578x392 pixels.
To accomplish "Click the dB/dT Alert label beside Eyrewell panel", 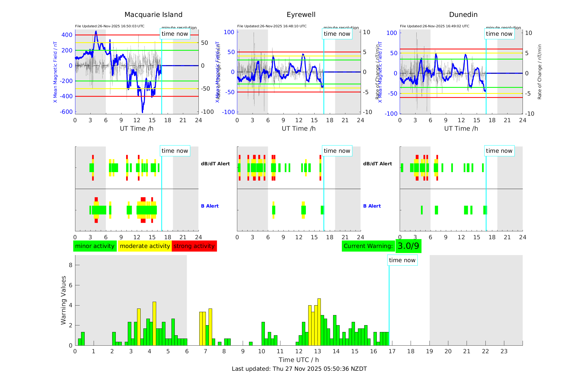I will click(x=215, y=164).
